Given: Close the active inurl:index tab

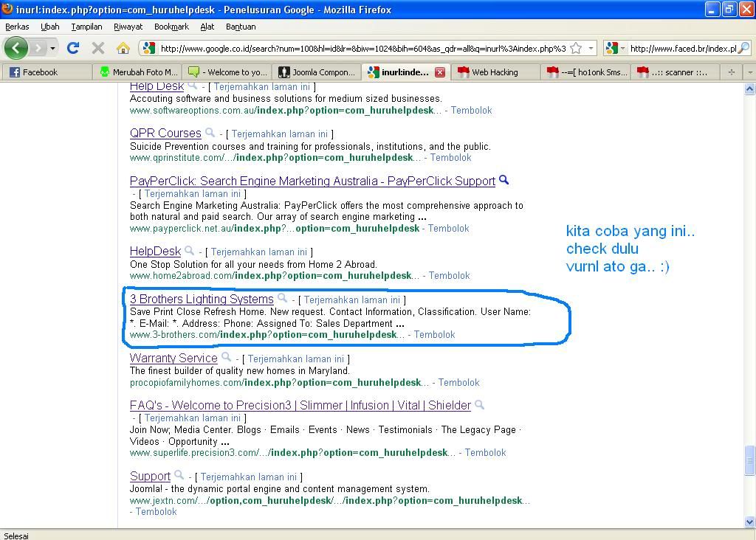Looking at the screenshot, I should coord(439,72).
